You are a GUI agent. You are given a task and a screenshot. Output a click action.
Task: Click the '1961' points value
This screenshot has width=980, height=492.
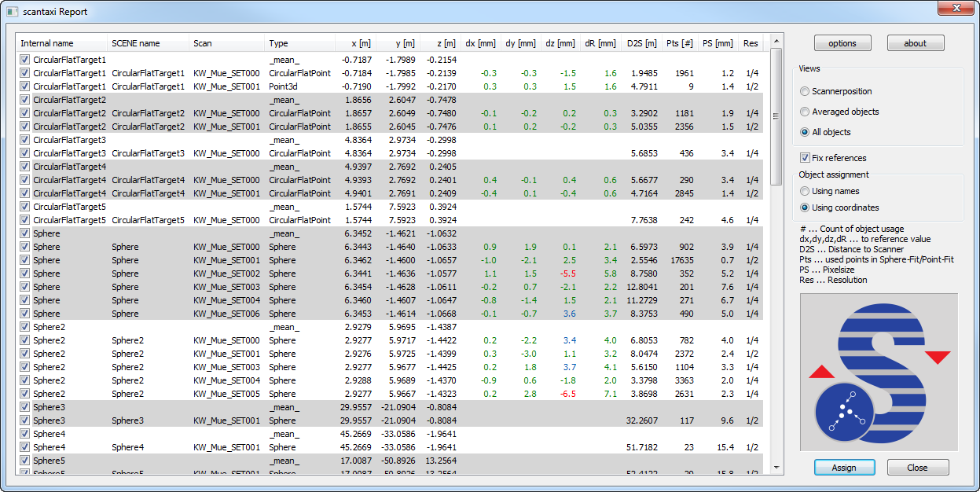point(684,73)
